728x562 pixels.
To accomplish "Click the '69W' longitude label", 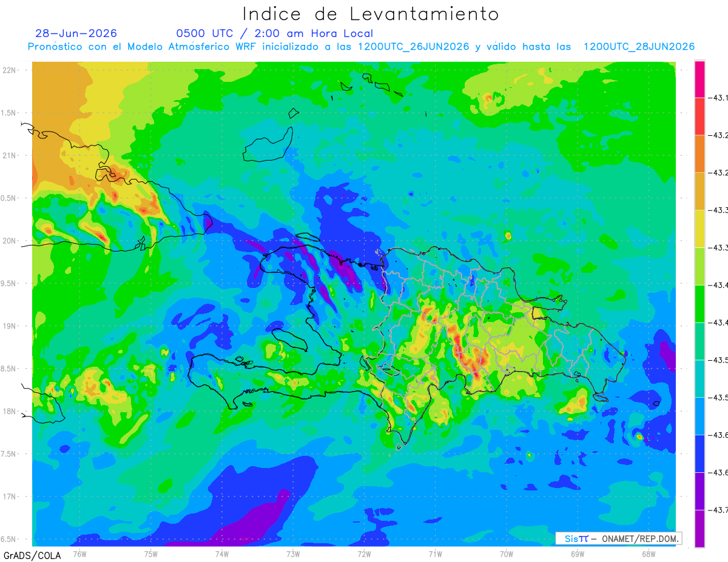I will point(578,554).
